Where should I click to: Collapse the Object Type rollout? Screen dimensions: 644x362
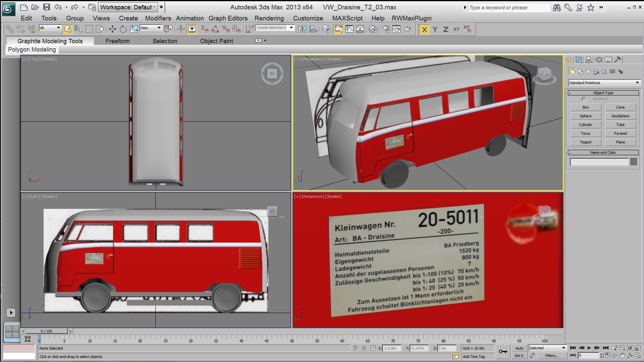click(603, 93)
